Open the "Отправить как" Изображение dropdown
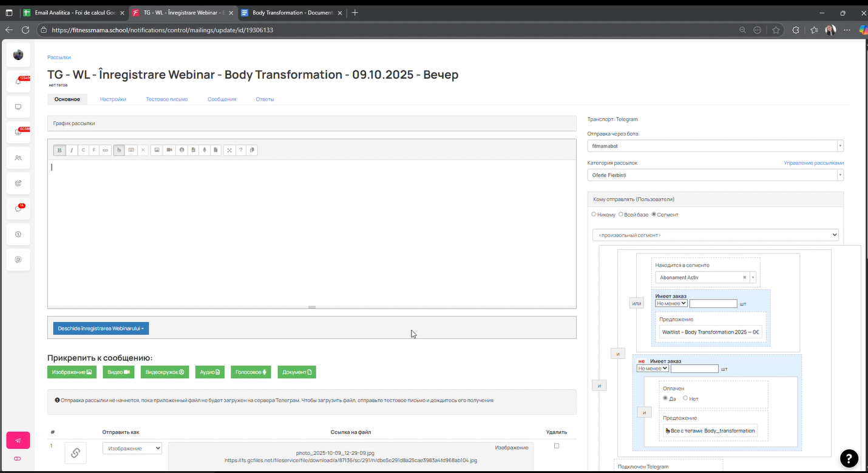 point(132,448)
